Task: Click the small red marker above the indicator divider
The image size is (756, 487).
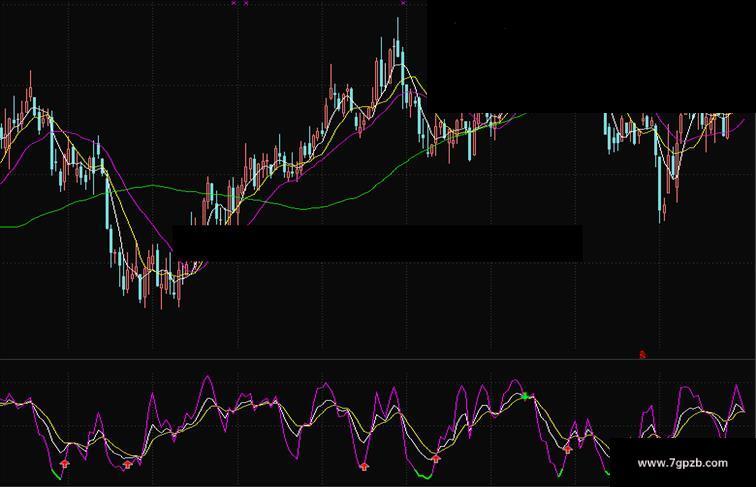Action: pyautogui.click(x=642, y=355)
